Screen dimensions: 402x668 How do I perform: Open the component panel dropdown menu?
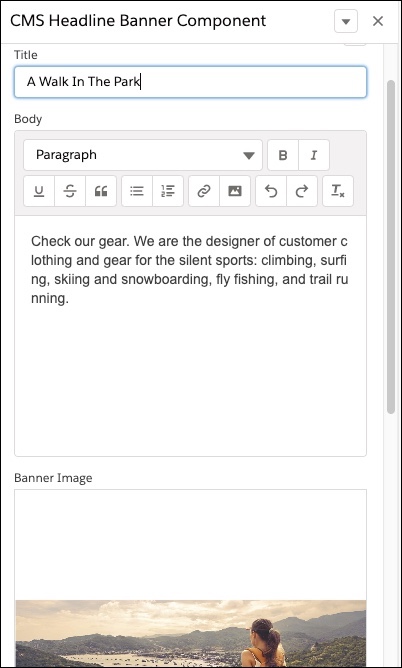(x=346, y=21)
